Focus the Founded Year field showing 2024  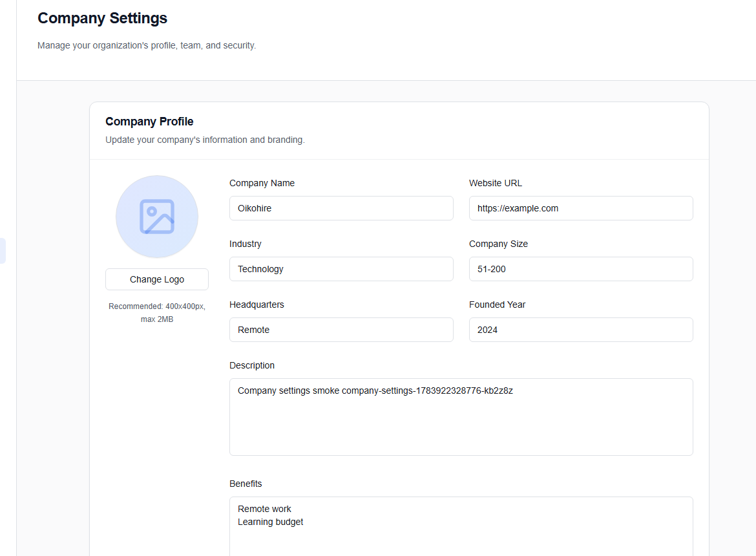580,330
